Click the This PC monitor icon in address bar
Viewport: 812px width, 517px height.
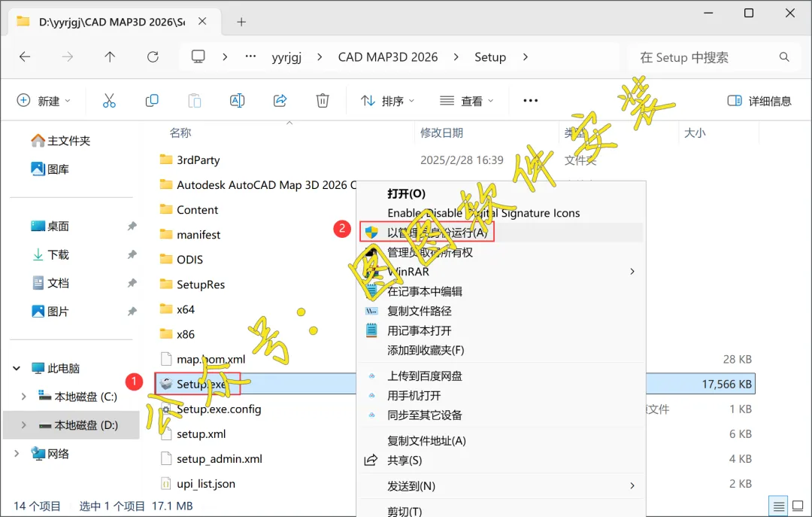198,56
